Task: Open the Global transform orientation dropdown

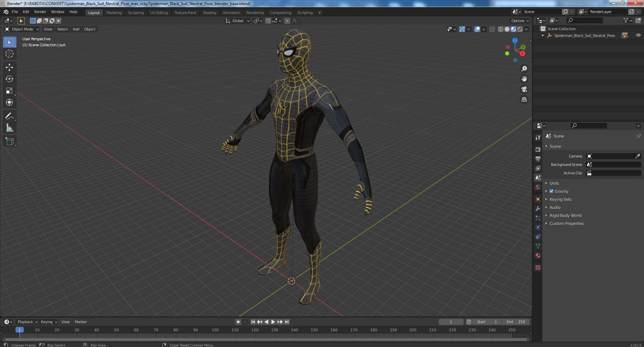Action: (237, 21)
